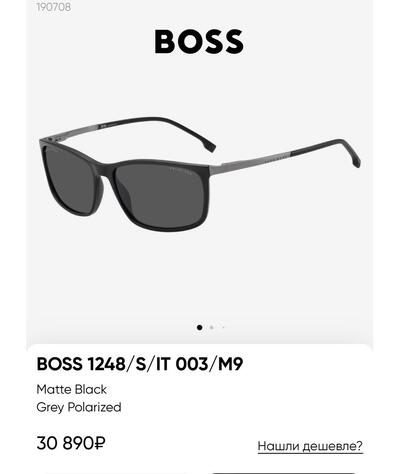Click the dark button at bottom right
This screenshot has width=400, height=474.
click(283, 473)
